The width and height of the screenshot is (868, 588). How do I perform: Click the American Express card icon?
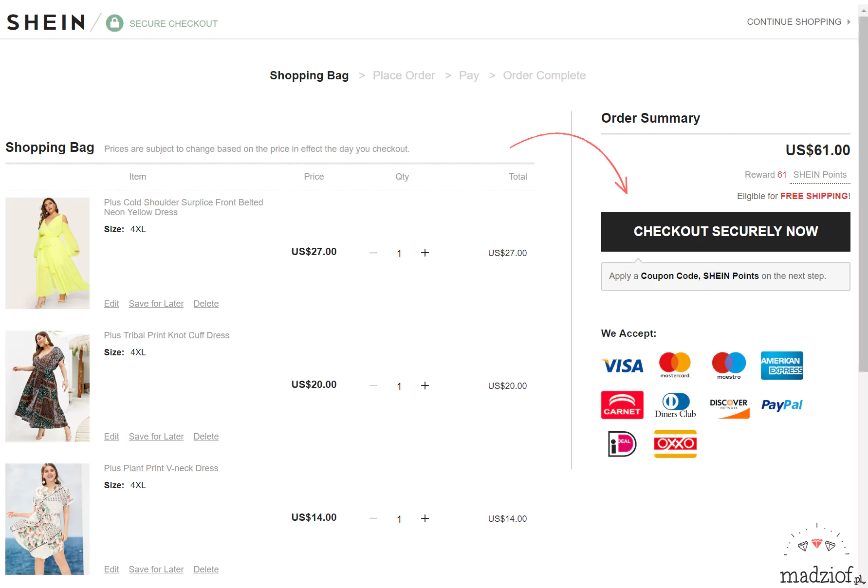(782, 366)
